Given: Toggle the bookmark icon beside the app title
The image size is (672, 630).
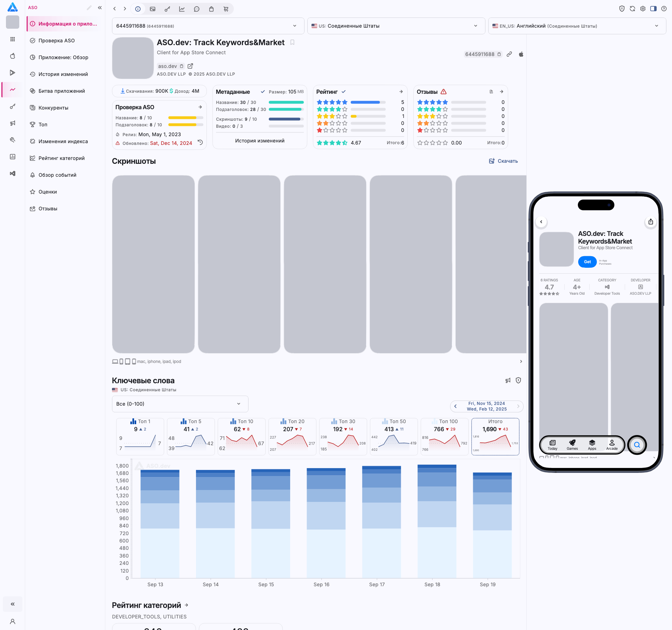Looking at the screenshot, I should pyautogui.click(x=292, y=42).
